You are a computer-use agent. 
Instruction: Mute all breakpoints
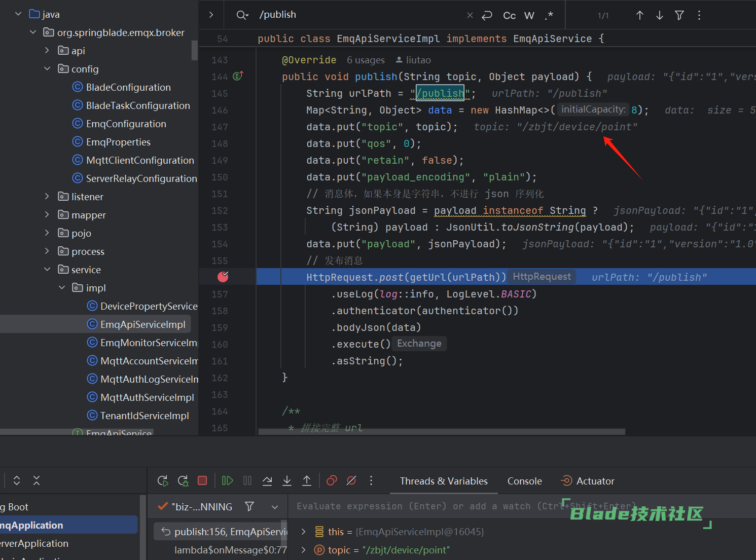click(351, 480)
